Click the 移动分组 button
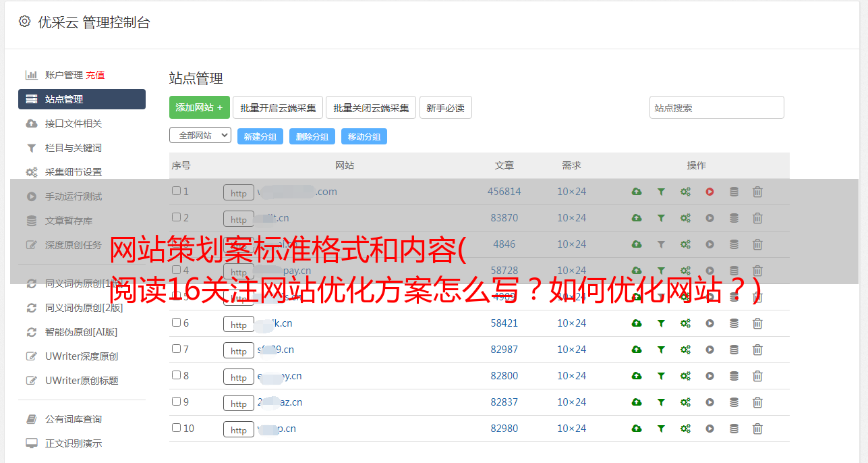 click(x=364, y=136)
